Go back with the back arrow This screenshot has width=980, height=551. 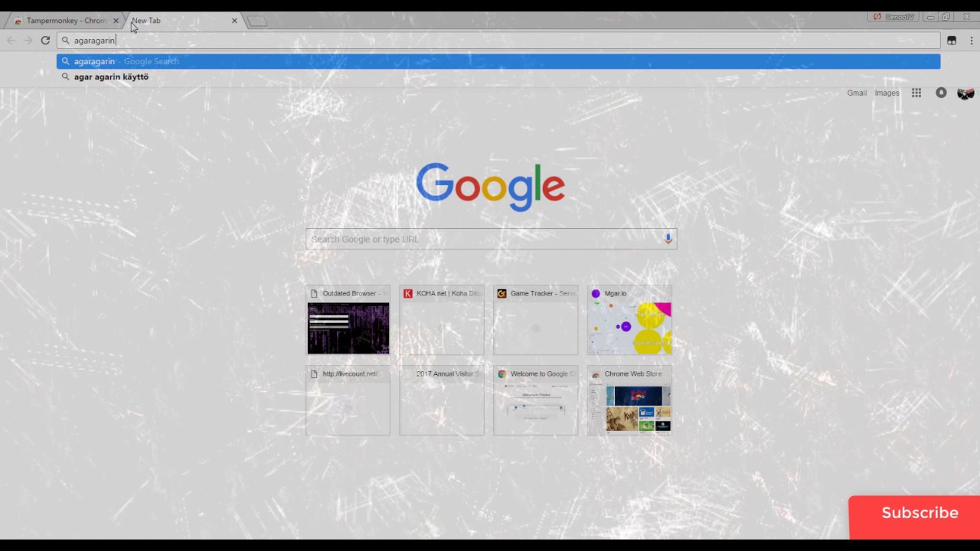point(11,41)
